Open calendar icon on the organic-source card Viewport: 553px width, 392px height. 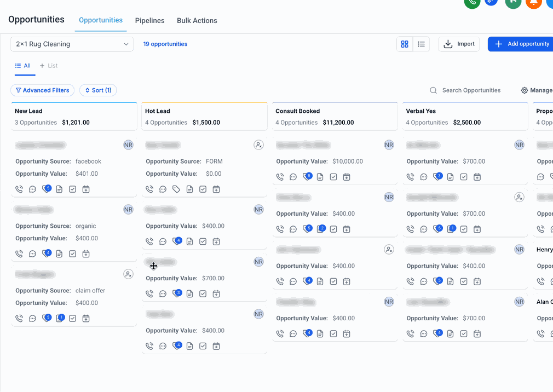86,254
